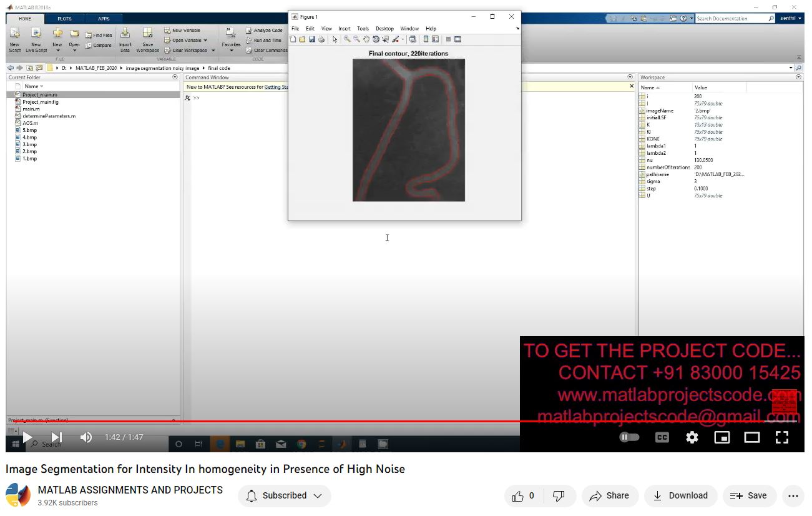812x516 pixels.
Task: Select Project_main.m in Current Folder
Action: coord(39,95)
